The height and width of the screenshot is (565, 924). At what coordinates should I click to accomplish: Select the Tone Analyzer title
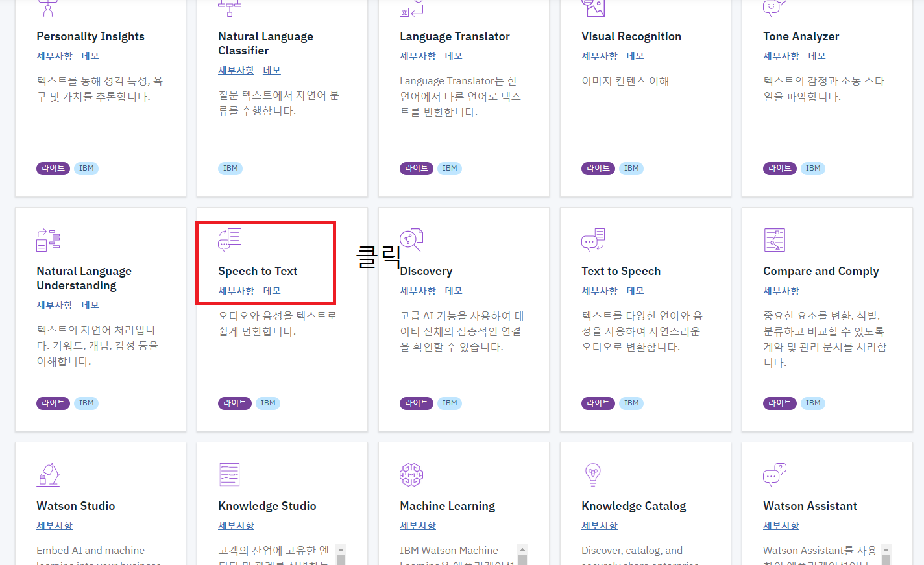click(x=801, y=36)
